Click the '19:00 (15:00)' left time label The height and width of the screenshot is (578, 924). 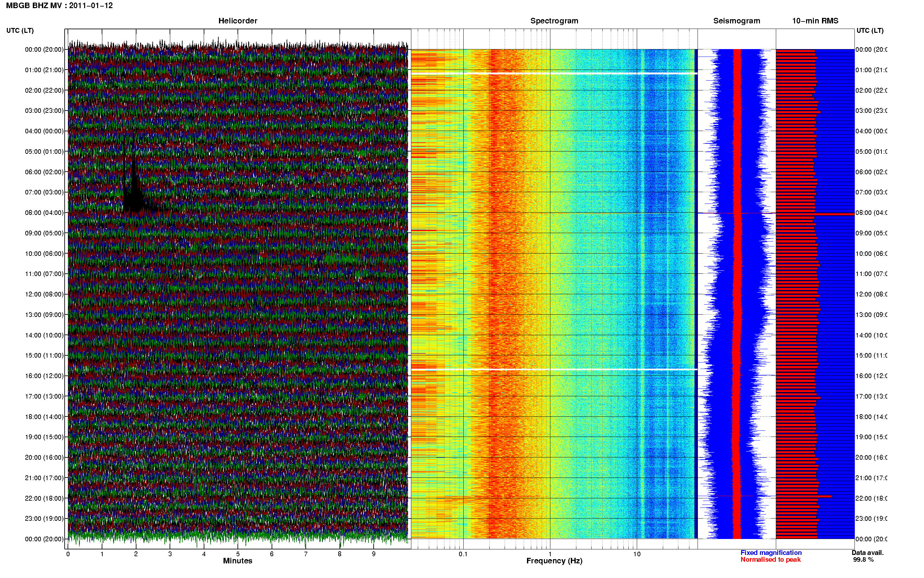click(44, 437)
